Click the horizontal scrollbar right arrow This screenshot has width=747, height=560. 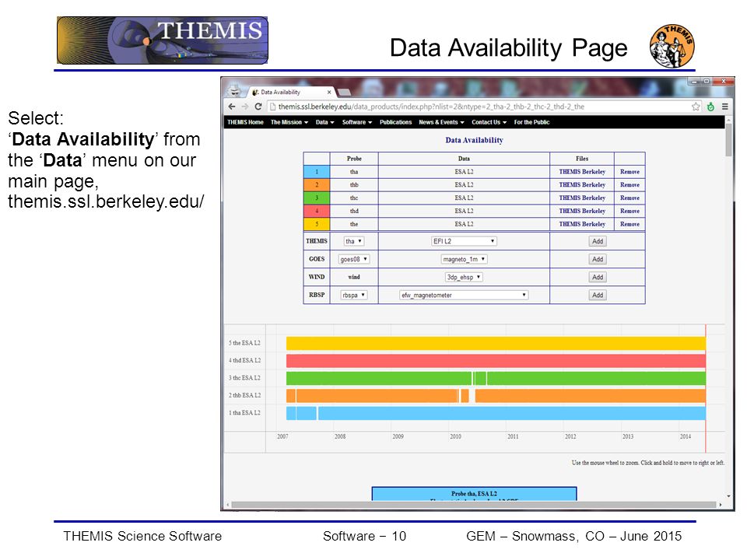721,505
